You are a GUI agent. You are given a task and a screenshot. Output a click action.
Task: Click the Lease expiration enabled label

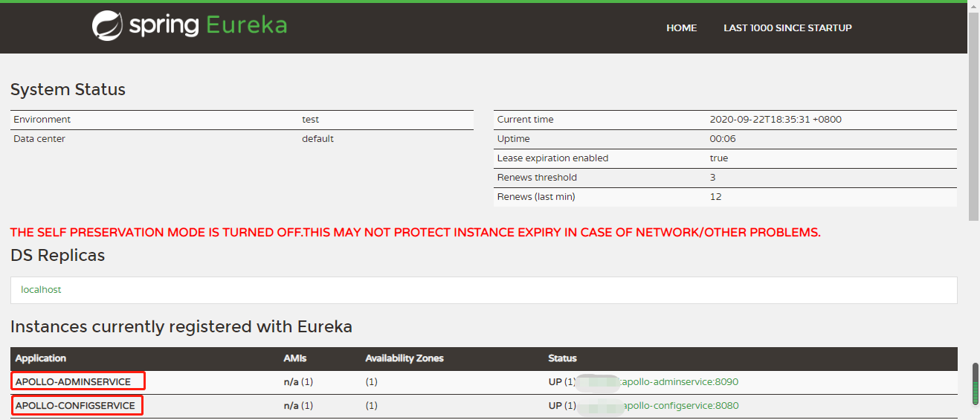coord(552,158)
